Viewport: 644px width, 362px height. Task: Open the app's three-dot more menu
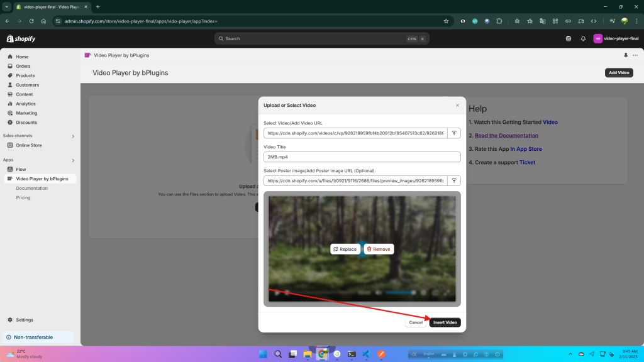pos(635,55)
